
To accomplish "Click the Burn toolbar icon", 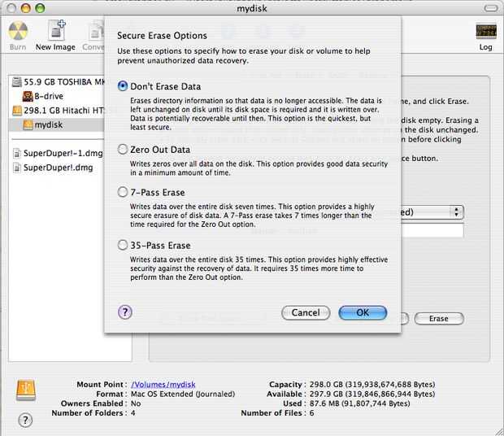I will tap(18, 33).
